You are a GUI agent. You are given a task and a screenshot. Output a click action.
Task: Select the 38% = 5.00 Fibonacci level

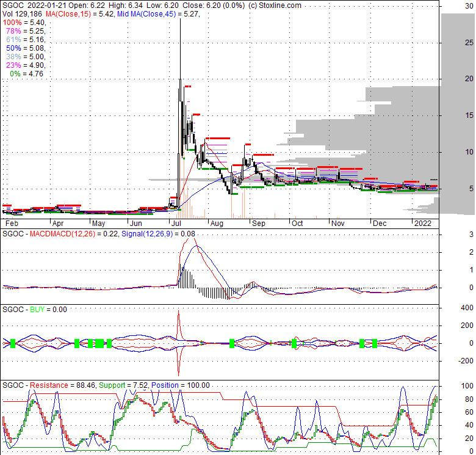tap(26, 57)
